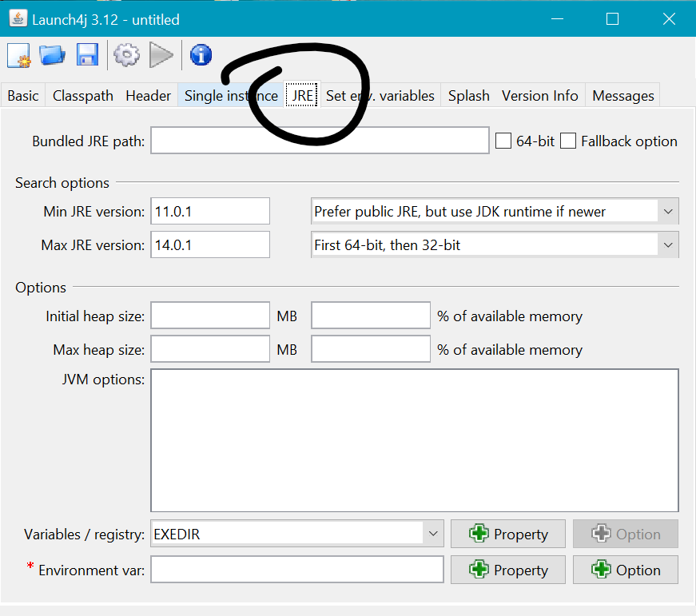Select the JRE tab
This screenshot has width=696, height=616.
[302, 95]
